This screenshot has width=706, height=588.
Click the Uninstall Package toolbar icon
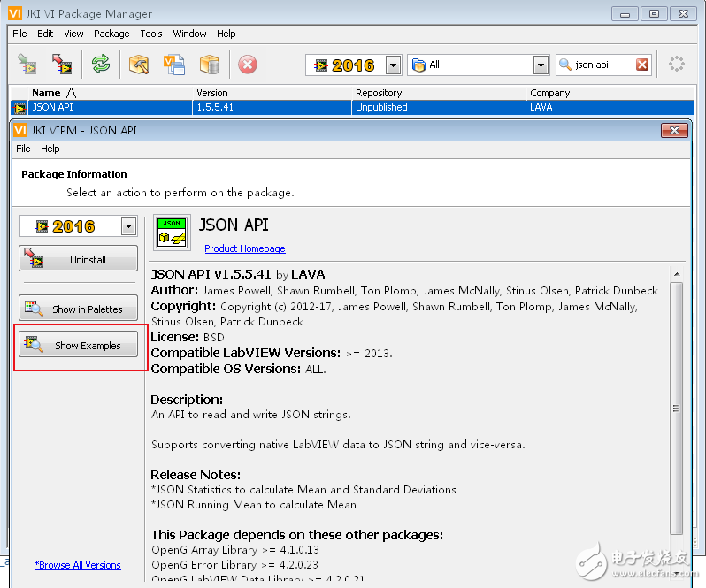(62, 65)
